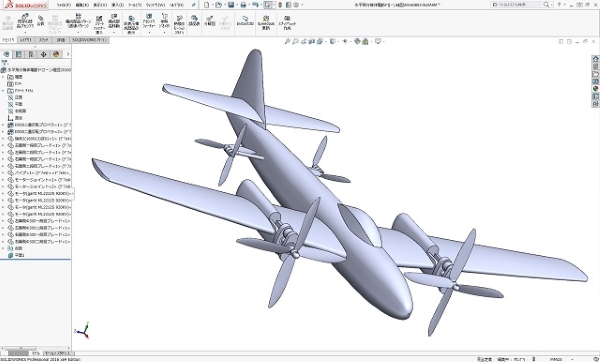The width and height of the screenshot is (600, 362).
Task: Click the Home icon in right task pane
Action: [x=595, y=59]
